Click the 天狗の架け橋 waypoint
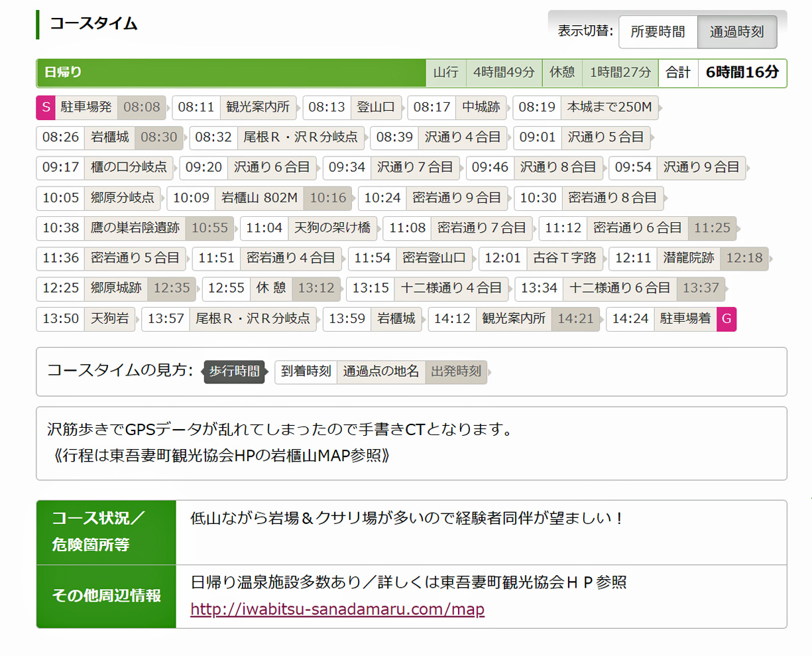This screenshot has width=812, height=656. (332, 228)
